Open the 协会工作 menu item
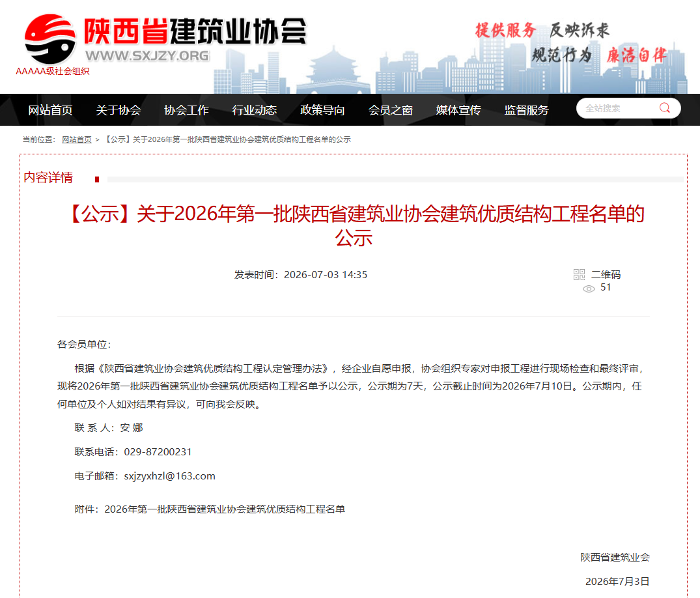This screenshot has width=700, height=598. pyautogui.click(x=186, y=110)
